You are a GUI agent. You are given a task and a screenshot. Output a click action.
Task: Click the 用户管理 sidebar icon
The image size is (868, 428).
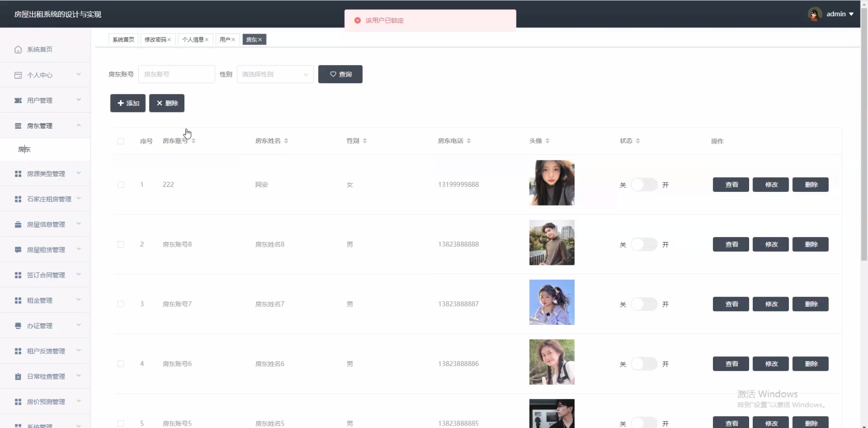pos(18,100)
